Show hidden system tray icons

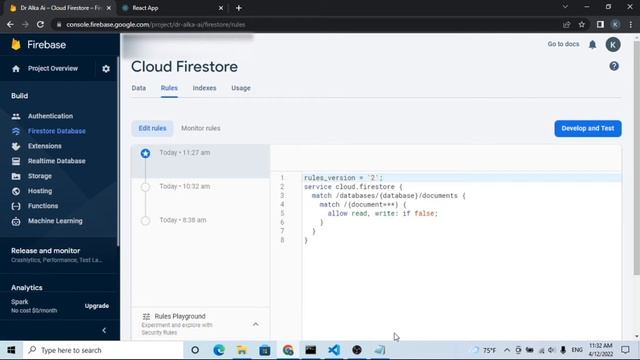[507, 350]
